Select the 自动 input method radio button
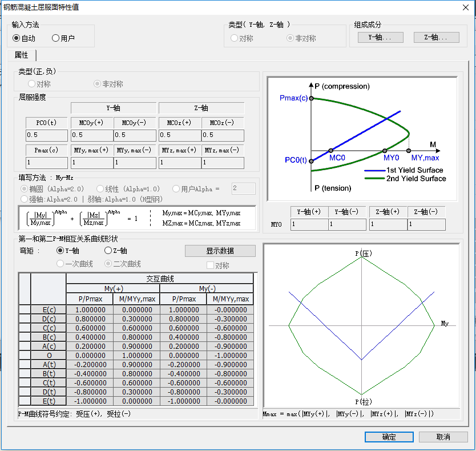The image size is (476, 451). pyautogui.click(x=17, y=38)
